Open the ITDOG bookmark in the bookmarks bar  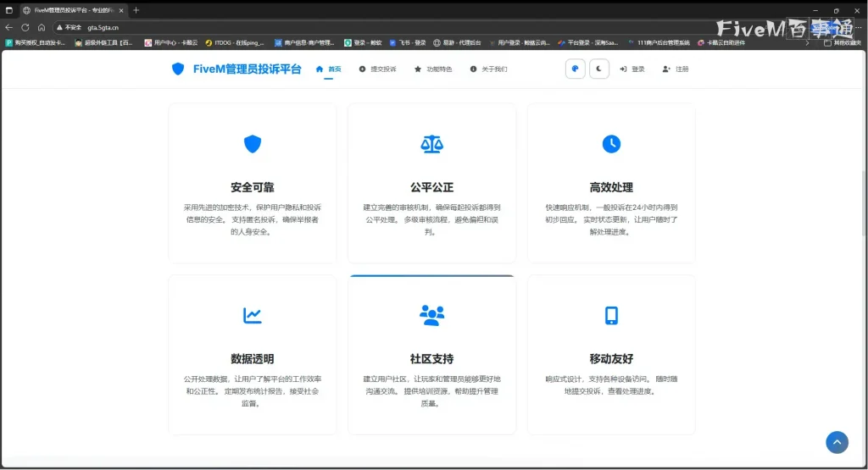click(x=235, y=42)
